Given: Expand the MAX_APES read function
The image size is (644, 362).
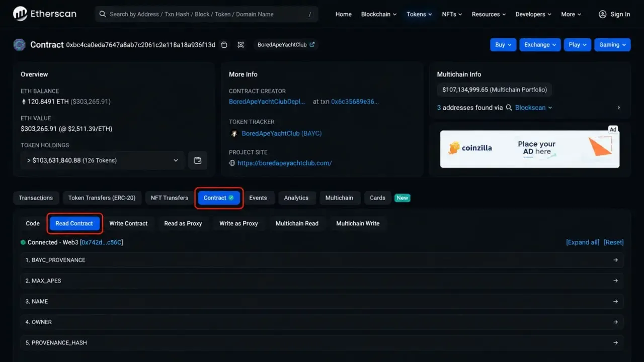Looking at the screenshot, I should [322, 281].
